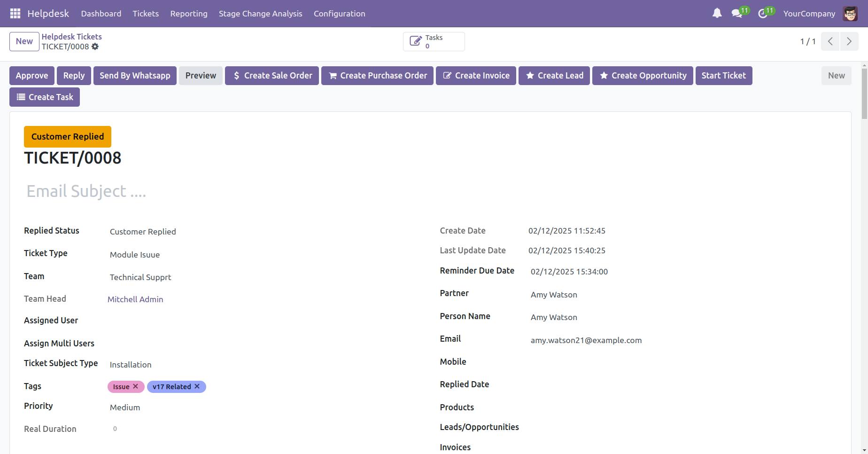Switch company via YourCompany

tap(809, 14)
